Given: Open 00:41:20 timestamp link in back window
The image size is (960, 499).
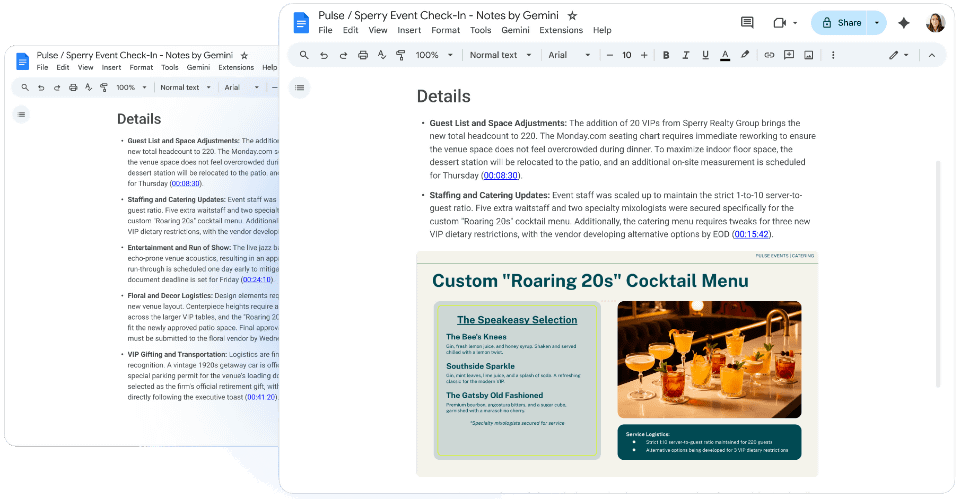Looking at the screenshot, I should (261, 397).
